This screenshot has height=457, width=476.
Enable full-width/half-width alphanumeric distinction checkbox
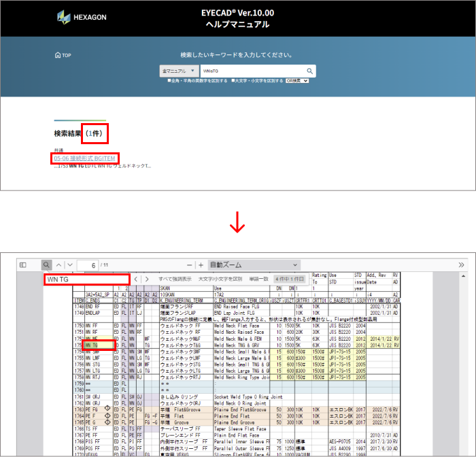click(x=169, y=81)
